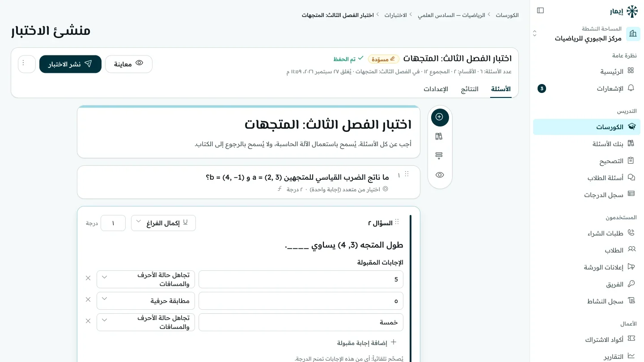Click the إيمار snowflake logo

coord(632,12)
